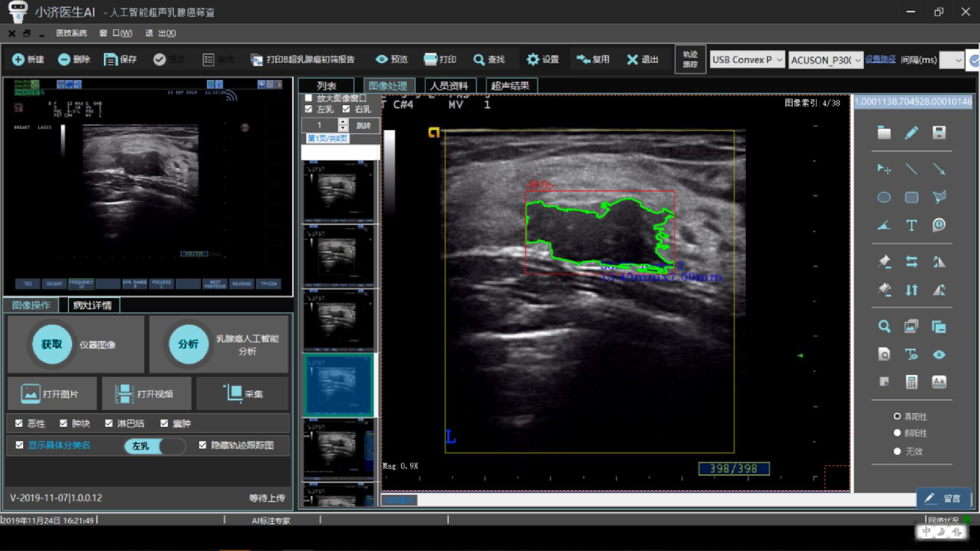980x551 pixels.
Task: Expand the ACUSON_P300 dropdown
Action: [x=826, y=60]
